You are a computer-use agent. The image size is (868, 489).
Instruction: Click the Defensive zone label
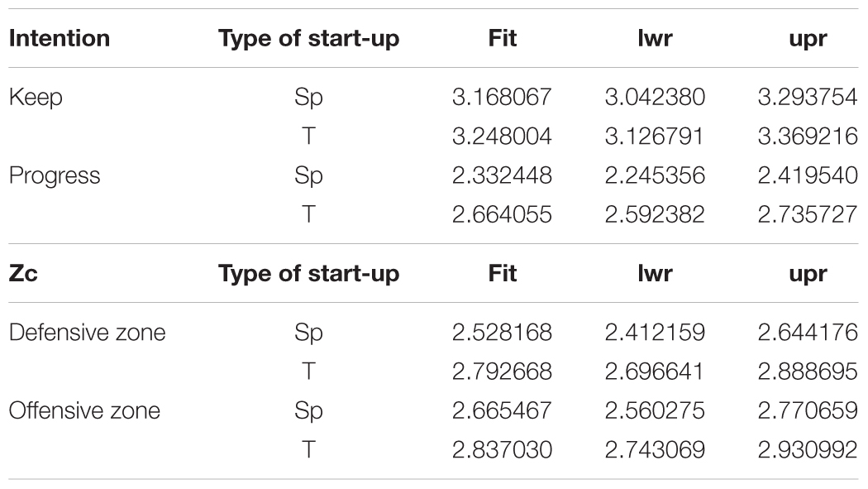pos(87,333)
